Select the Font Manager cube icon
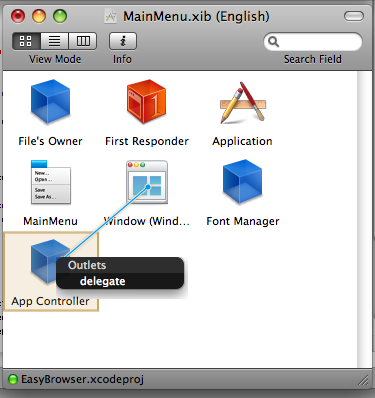 (x=242, y=181)
